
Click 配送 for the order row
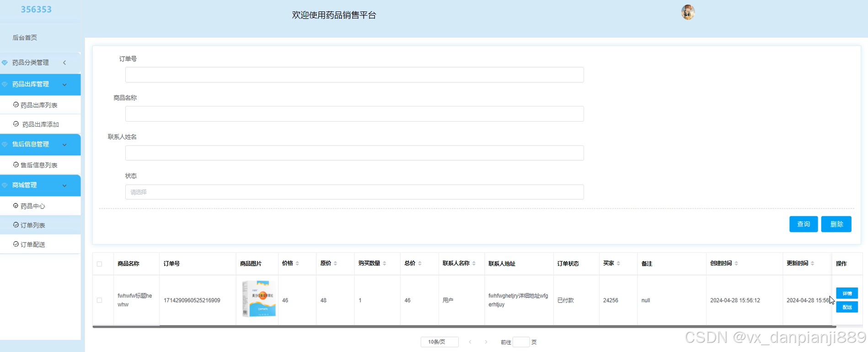[x=847, y=307]
